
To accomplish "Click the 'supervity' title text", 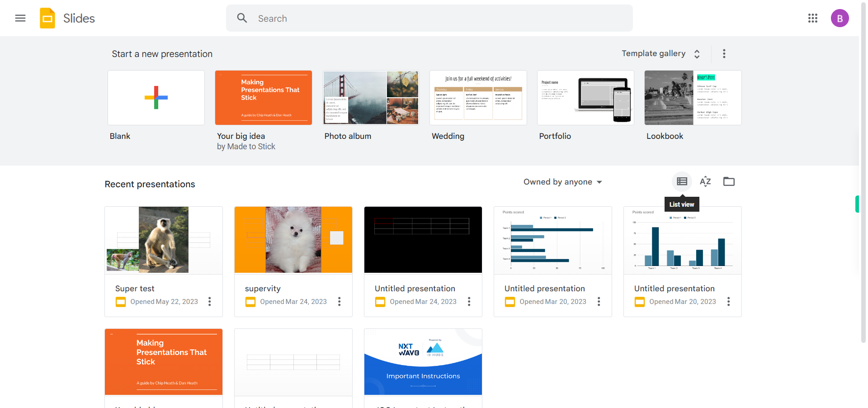I will click(263, 289).
